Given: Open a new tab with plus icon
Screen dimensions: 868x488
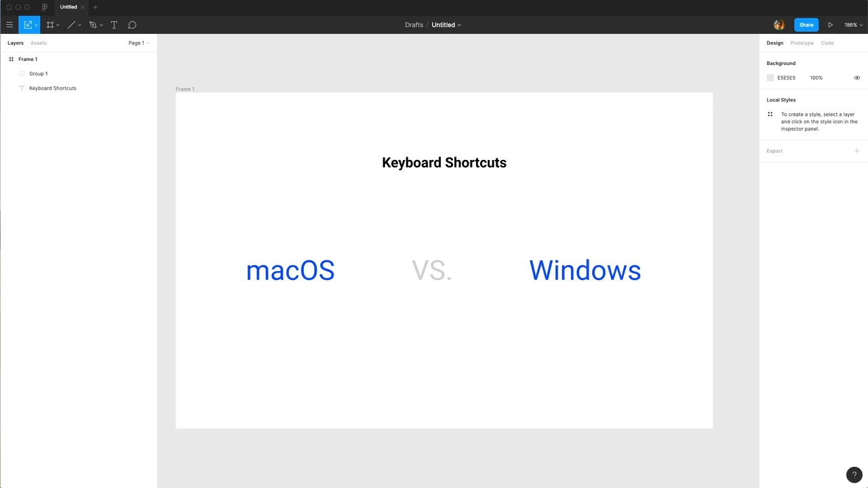Looking at the screenshot, I should click(x=95, y=7).
